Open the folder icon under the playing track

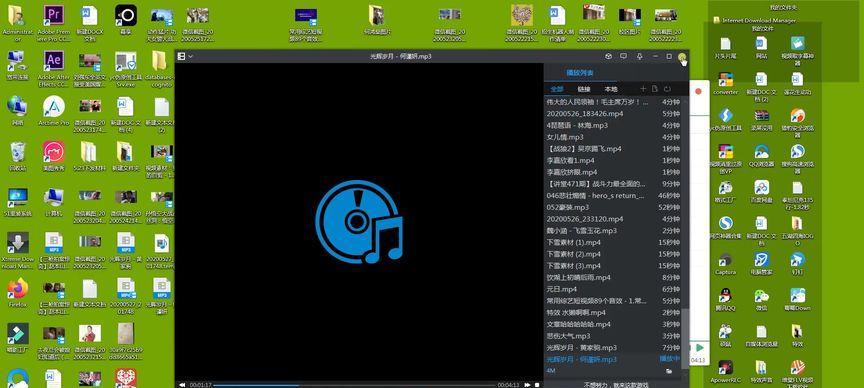point(669,371)
